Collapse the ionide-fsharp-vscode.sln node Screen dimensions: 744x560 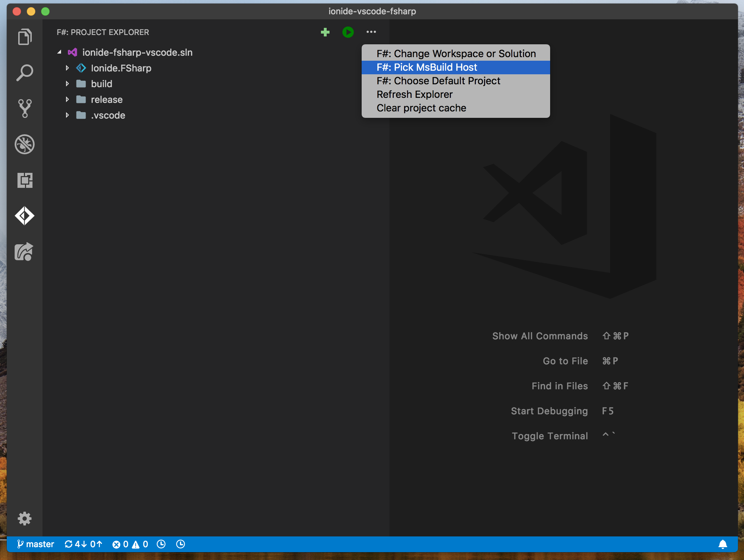59,52
